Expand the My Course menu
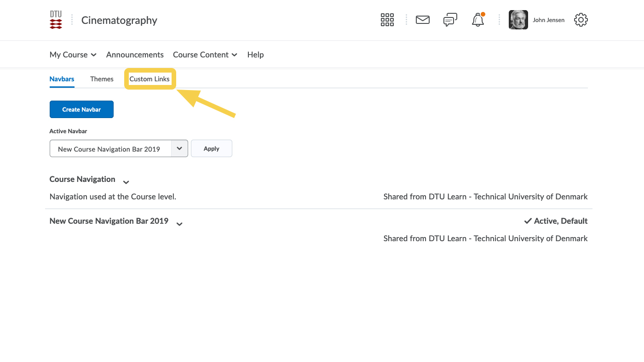Viewport: 644px width, 362px height. pyautogui.click(x=73, y=55)
